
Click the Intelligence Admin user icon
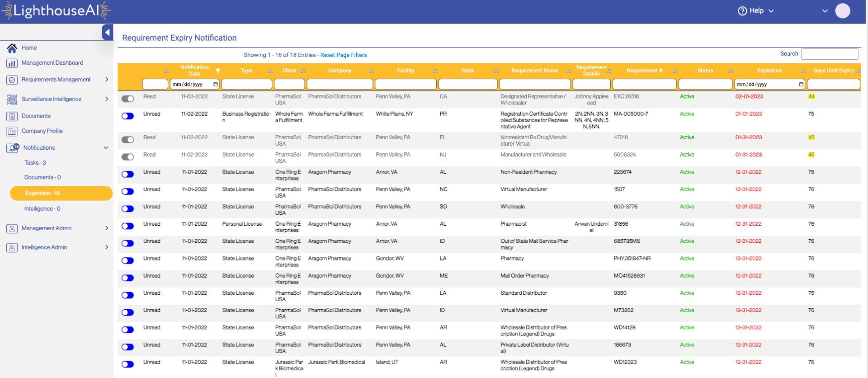coord(12,248)
